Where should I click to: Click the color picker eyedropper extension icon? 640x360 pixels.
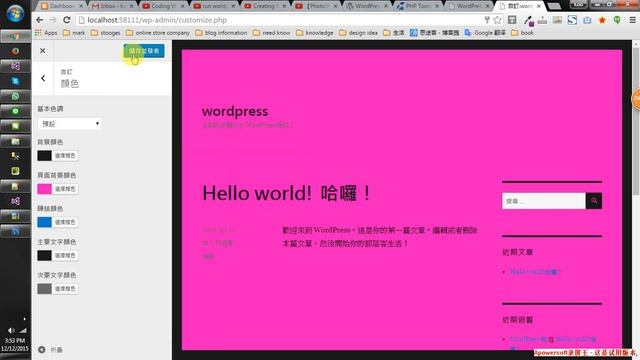coord(528,20)
